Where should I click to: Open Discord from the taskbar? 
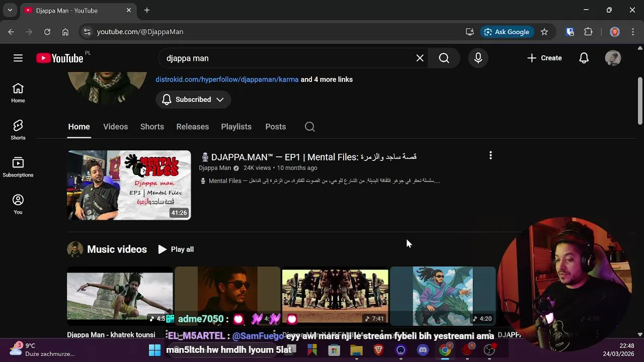coord(423,350)
